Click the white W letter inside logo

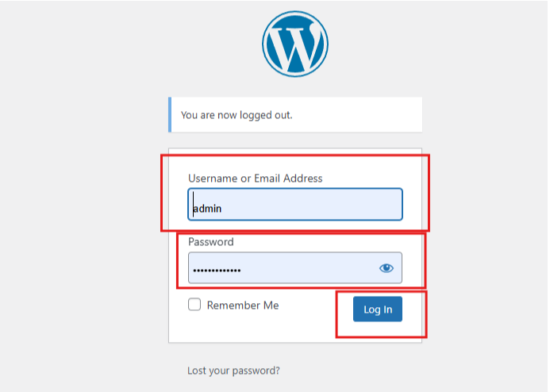[x=294, y=44]
